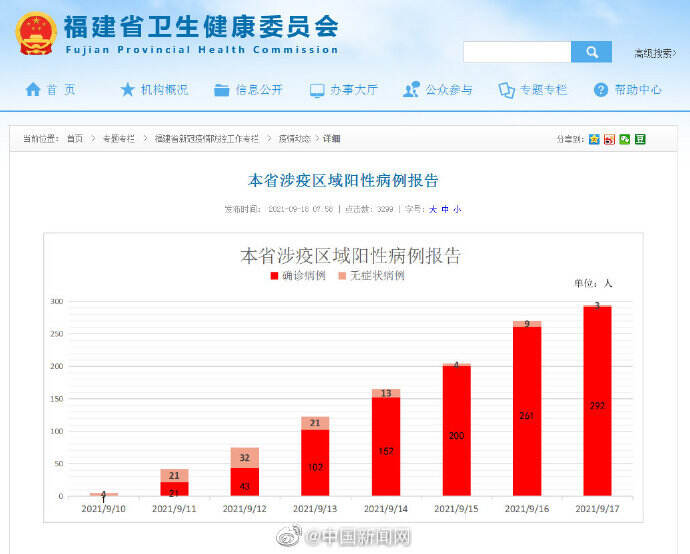This screenshot has height=554, width=690.
Task: Click the people icon for 公众参与
Action: click(x=411, y=89)
